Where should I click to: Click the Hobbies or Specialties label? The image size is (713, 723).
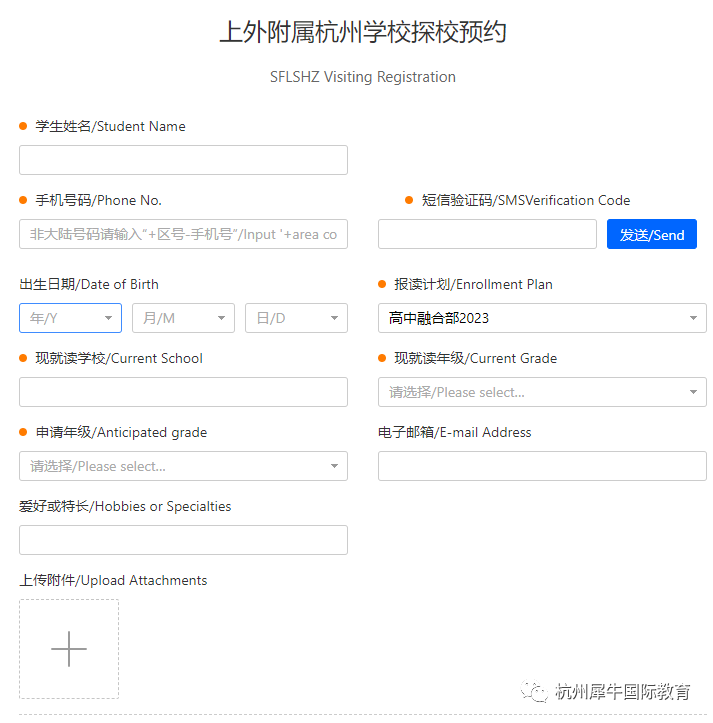125,506
